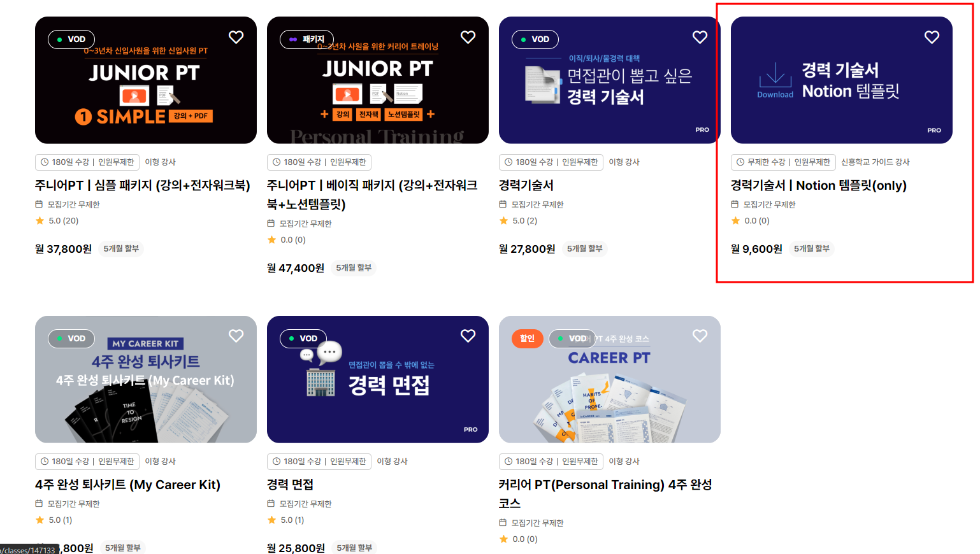
Task: Favorite the 주니어PT 심플 패키지 heart icon
Action: pyautogui.click(x=236, y=38)
